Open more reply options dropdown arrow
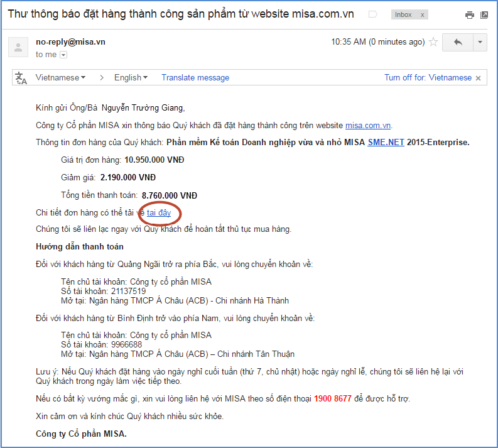This screenshot has width=498, height=448. 480,42
